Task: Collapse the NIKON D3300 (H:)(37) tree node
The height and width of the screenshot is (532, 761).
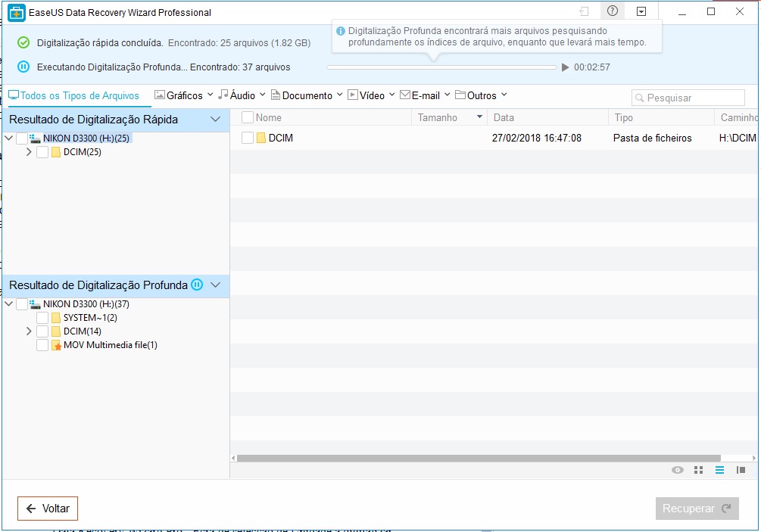Action: coord(9,304)
